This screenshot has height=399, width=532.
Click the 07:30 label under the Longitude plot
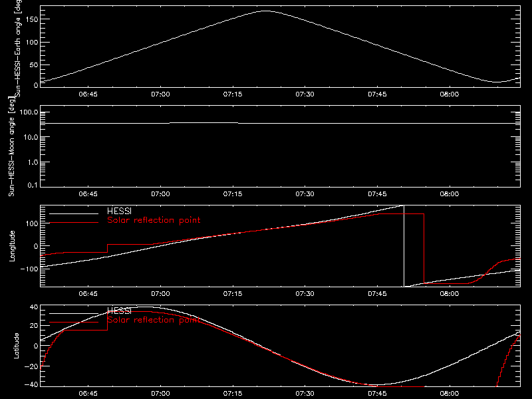click(305, 294)
